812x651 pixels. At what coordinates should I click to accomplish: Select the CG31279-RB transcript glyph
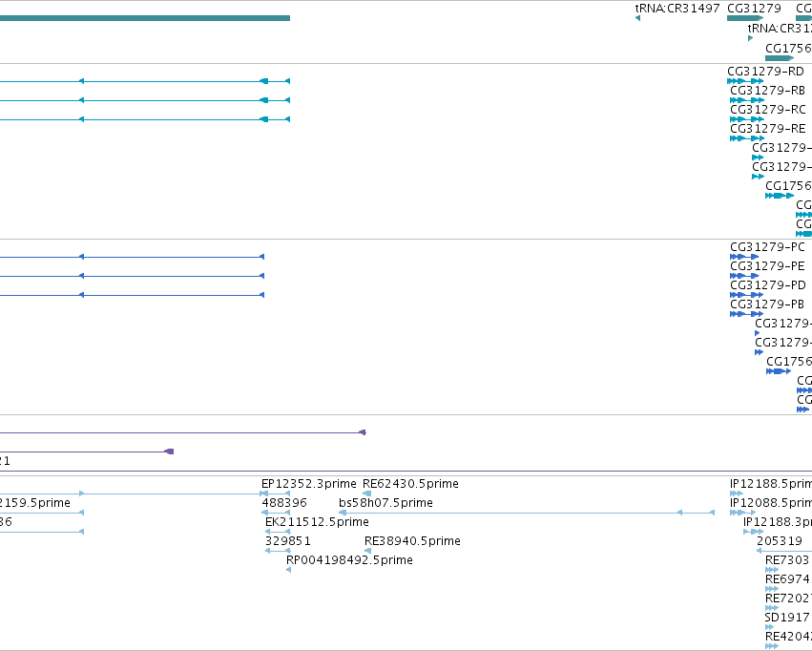pyautogui.click(x=747, y=100)
